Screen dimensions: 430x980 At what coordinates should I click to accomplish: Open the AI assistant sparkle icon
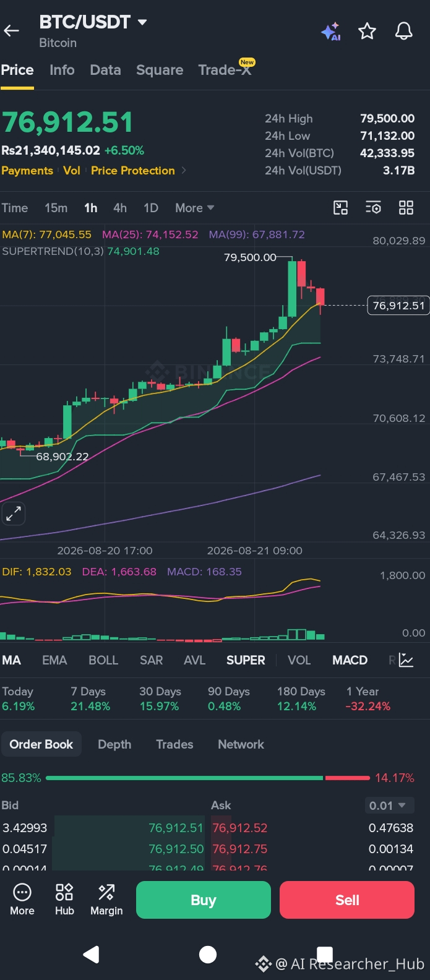pos(331,31)
